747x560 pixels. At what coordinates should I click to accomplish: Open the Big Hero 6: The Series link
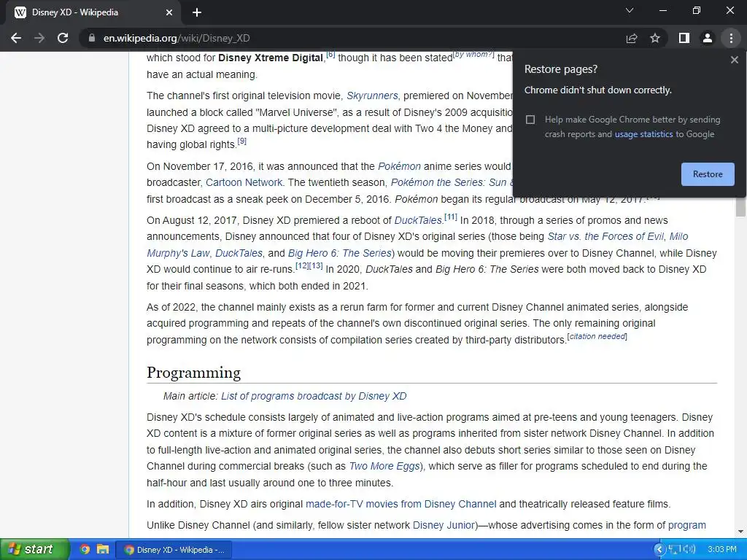[340, 253]
